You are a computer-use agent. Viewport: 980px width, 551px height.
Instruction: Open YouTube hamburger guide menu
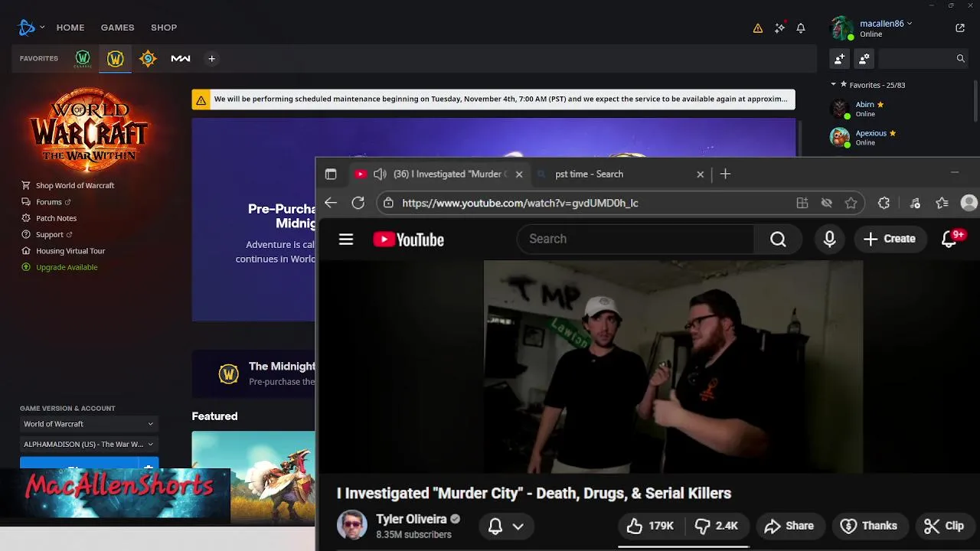346,240
